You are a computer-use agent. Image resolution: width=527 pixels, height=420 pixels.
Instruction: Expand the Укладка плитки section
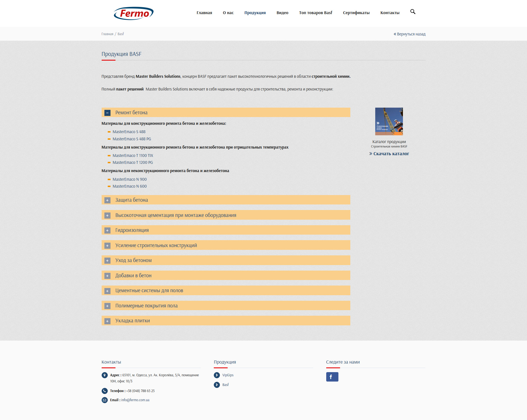pos(107,321)
